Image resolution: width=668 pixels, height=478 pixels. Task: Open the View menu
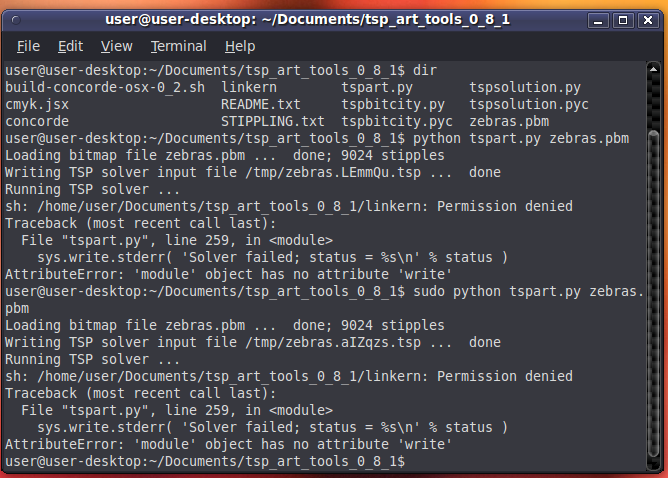pos(116,46)
